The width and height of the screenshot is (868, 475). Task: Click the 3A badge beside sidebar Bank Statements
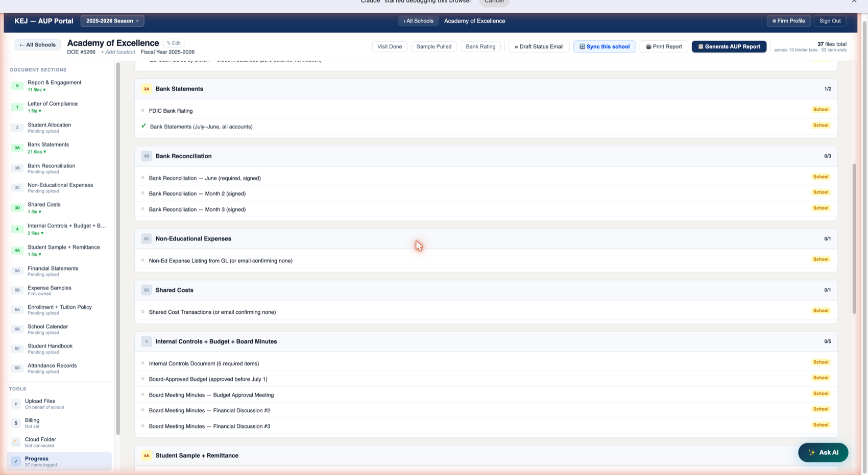tap(17, 148)
